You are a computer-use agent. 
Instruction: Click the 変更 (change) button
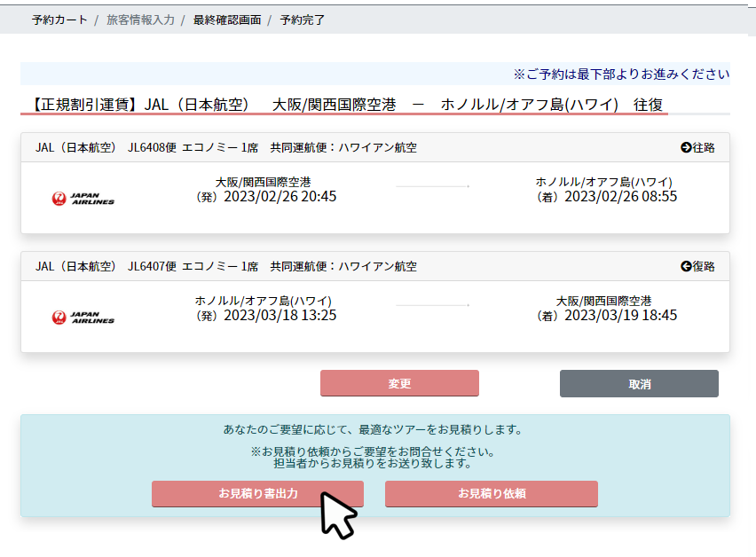click(x=399, y=384)
